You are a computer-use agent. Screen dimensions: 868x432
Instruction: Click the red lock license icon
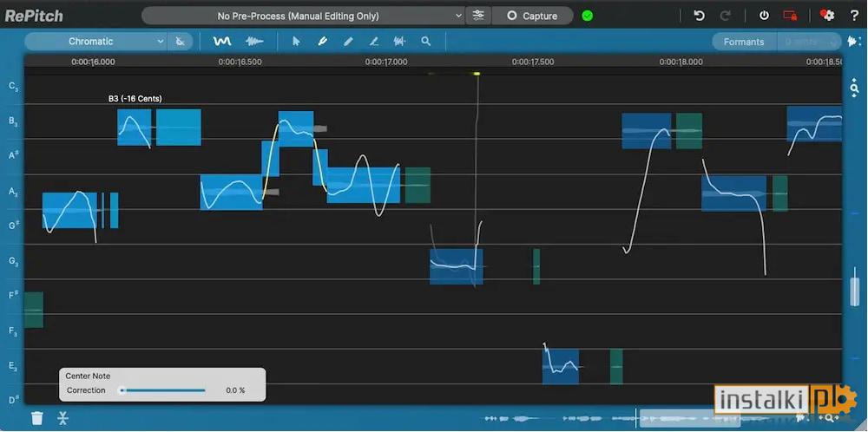pos(790,16)
